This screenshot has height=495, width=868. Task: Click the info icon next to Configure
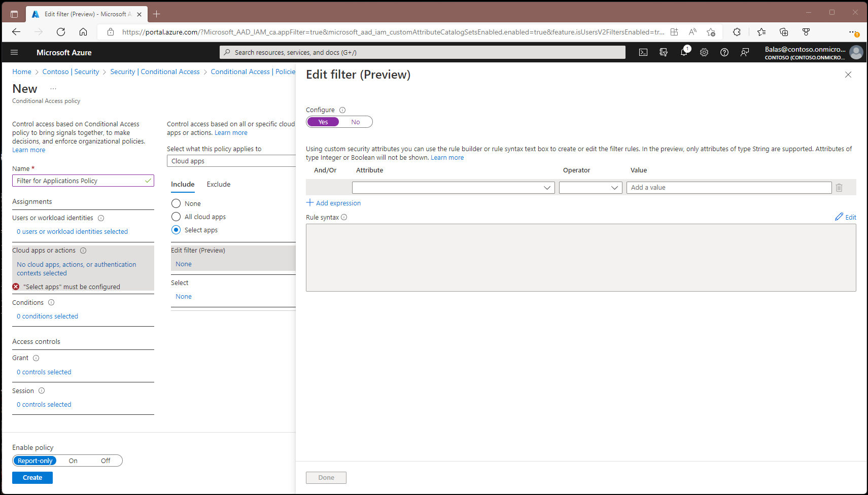pos(342,110)
